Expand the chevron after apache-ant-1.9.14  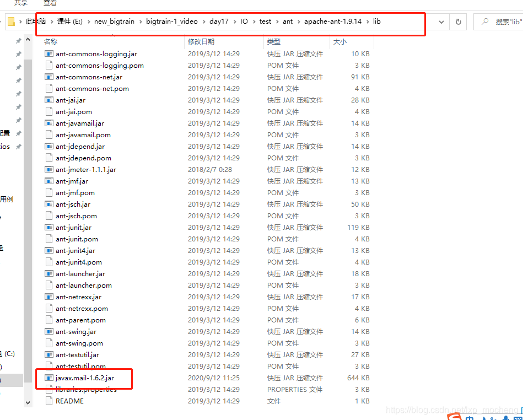367,21
